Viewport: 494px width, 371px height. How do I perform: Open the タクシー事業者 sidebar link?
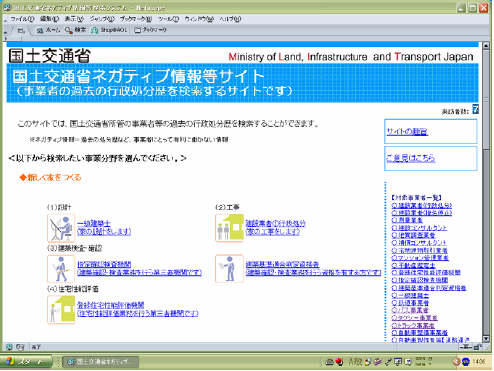click(x=414, y=318)
